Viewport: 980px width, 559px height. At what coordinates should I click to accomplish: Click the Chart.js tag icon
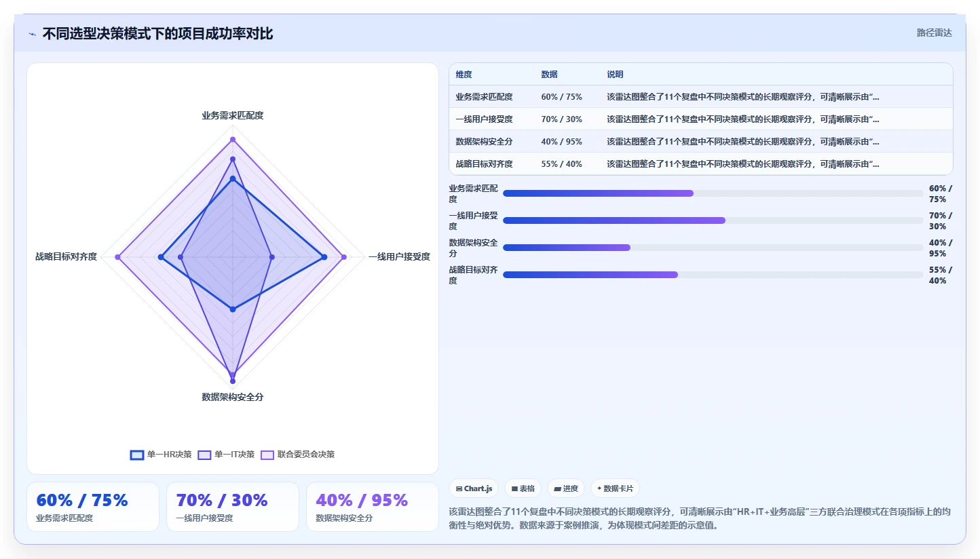[459, 488]
